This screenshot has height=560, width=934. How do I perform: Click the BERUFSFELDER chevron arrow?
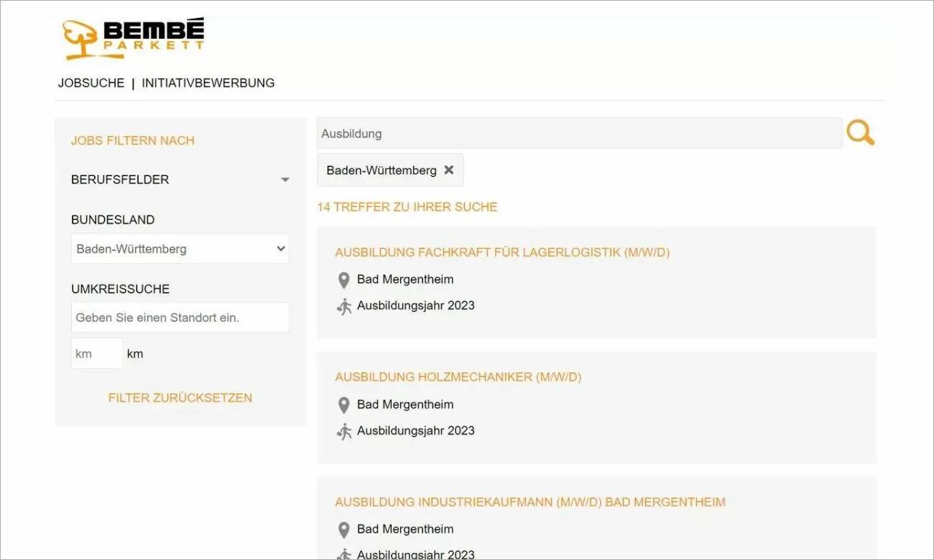coord(285,179)
